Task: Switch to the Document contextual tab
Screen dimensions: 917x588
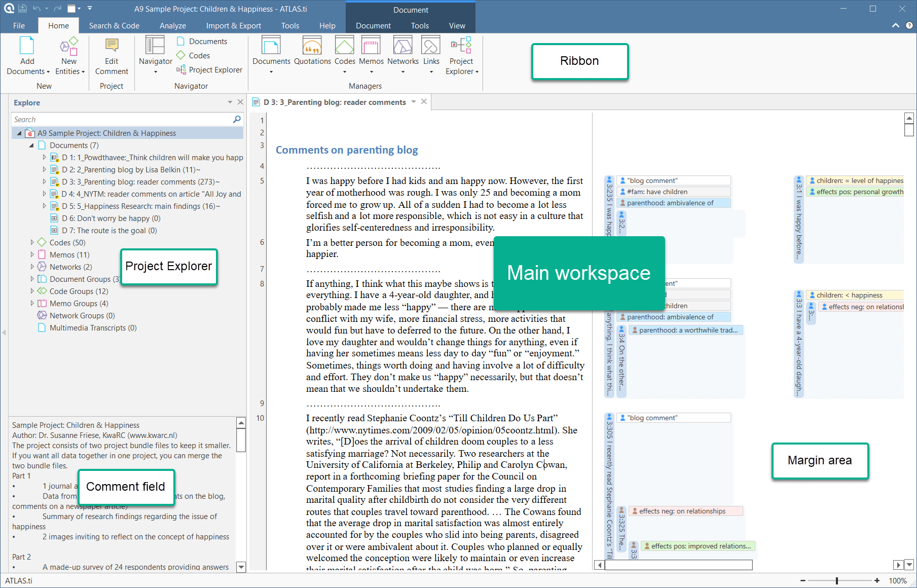Action: tap(373, 25)
